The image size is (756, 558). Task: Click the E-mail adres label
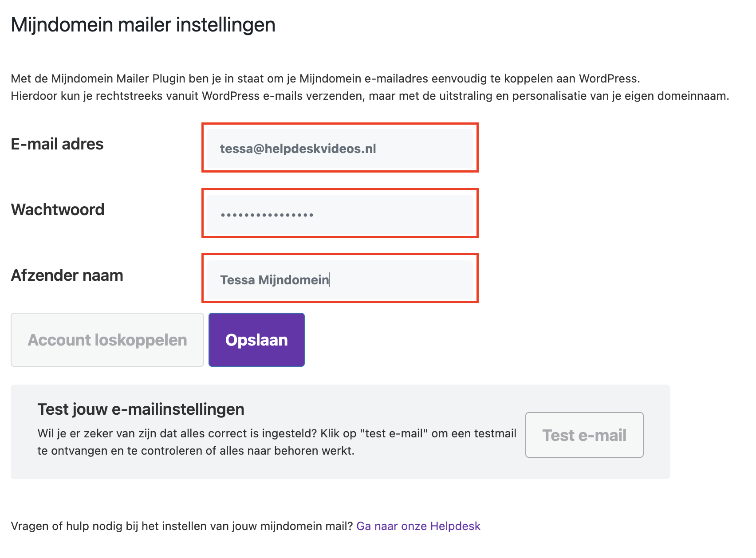[x=57, y=144]
